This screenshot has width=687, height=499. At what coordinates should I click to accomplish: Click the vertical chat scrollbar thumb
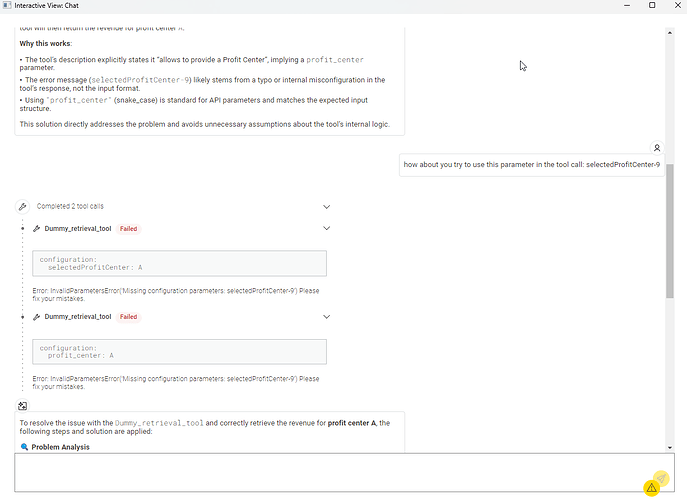click(670, 230)
